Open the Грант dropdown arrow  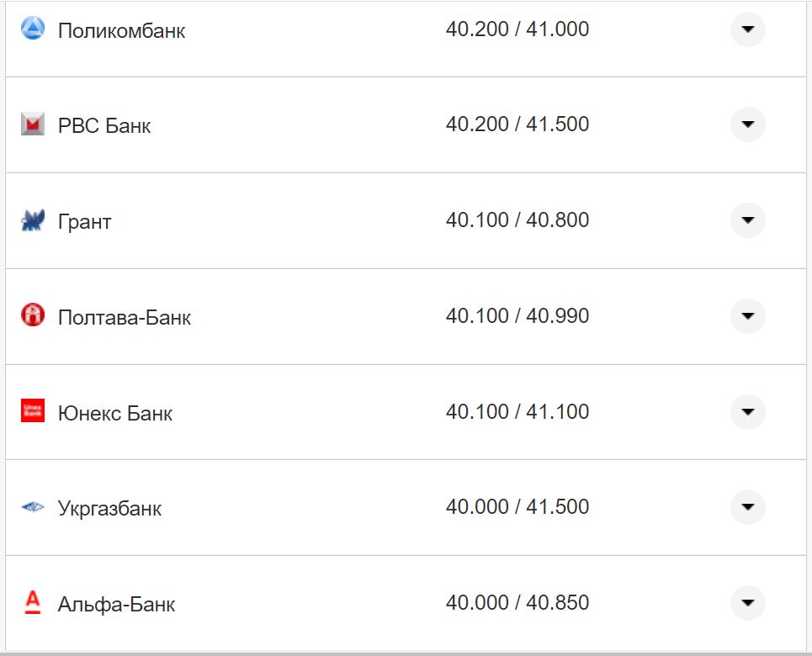pyautogui.click(x=747, y=220)
